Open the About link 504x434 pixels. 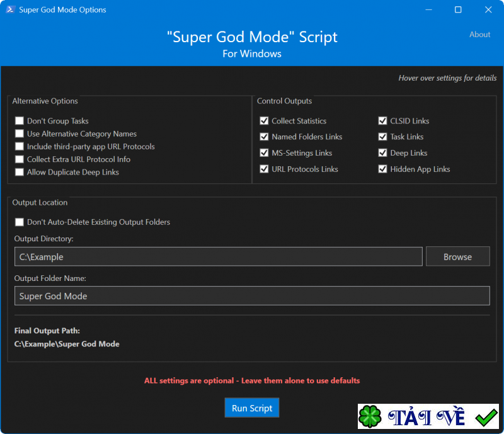pyautogui.click(x=479, y=35)
